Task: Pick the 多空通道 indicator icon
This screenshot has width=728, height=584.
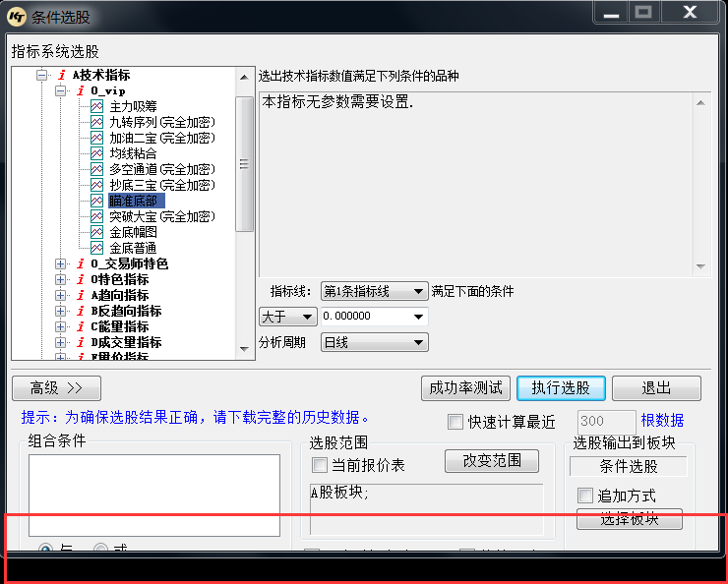Action: (96, 169)
